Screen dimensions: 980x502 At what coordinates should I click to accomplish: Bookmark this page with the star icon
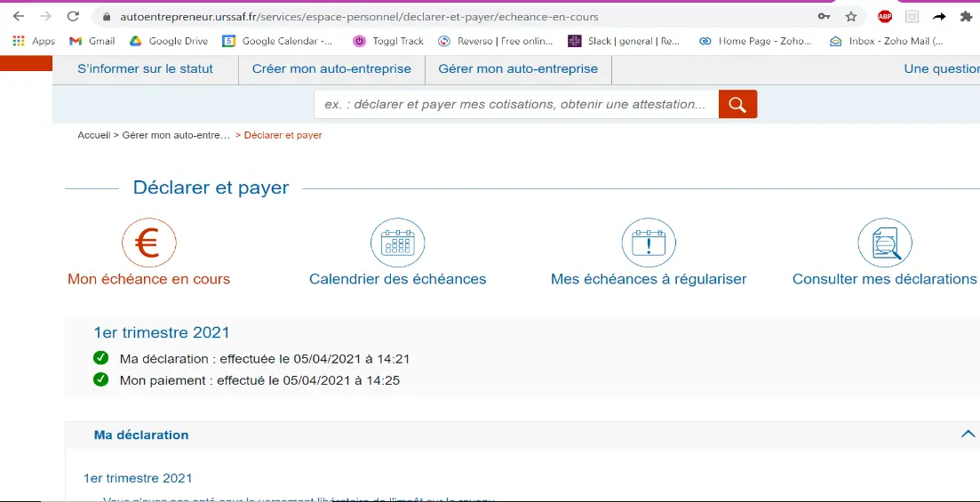[850, 17]
